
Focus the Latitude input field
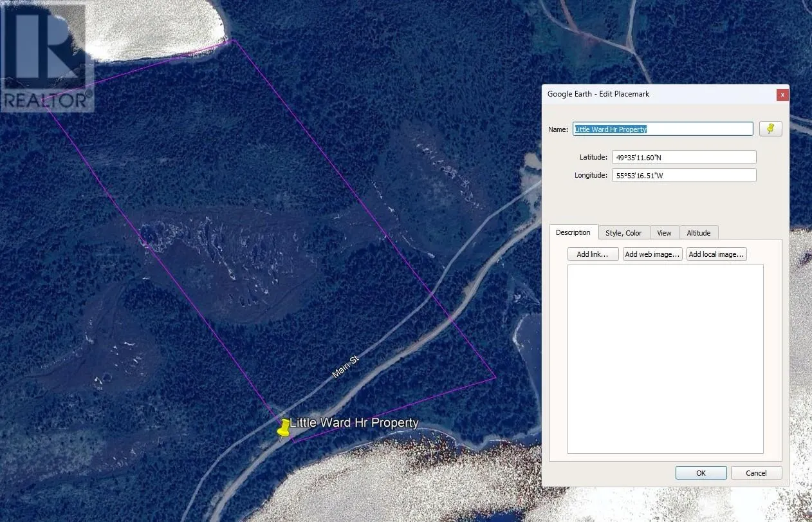click(x=683, y=157)
